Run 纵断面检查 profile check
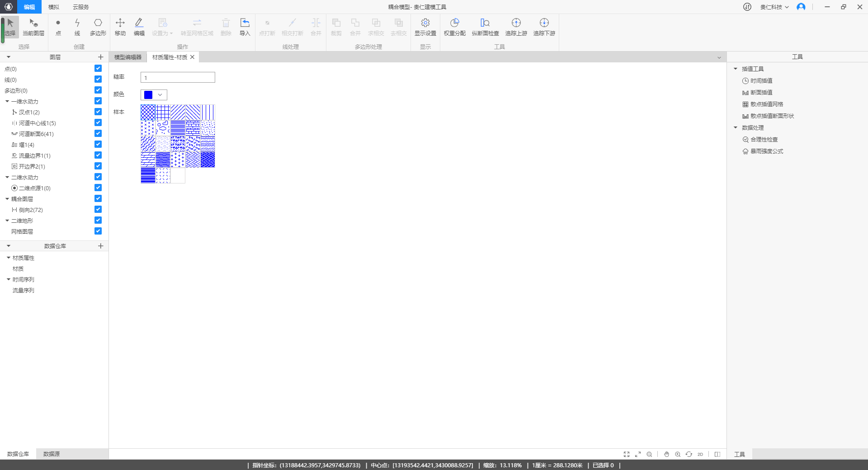 point(485,27)
